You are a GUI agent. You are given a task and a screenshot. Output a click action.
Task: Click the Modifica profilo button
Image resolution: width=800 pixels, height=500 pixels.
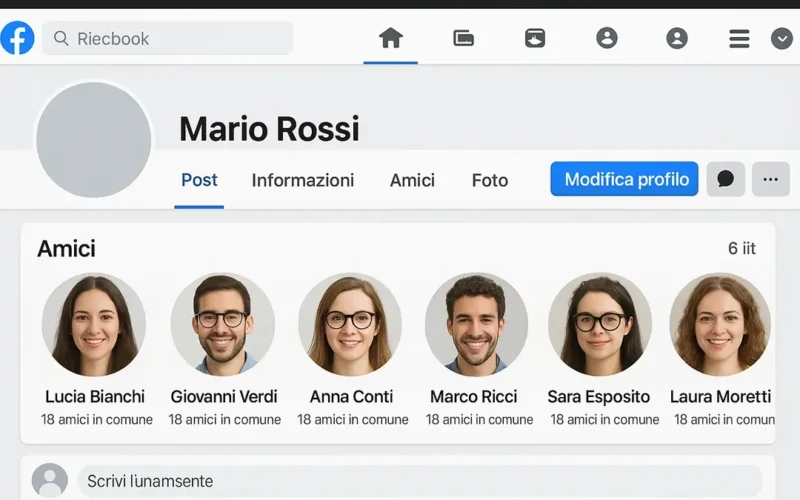point(624,179)
